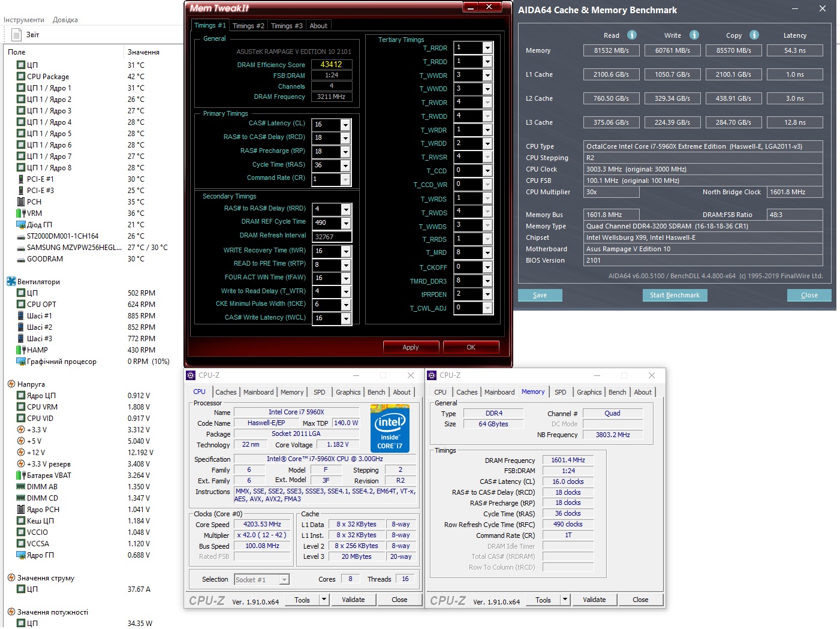
Task: Open the Cycle Time (tRAS) dropdown
Action: (x=345, y=165)
